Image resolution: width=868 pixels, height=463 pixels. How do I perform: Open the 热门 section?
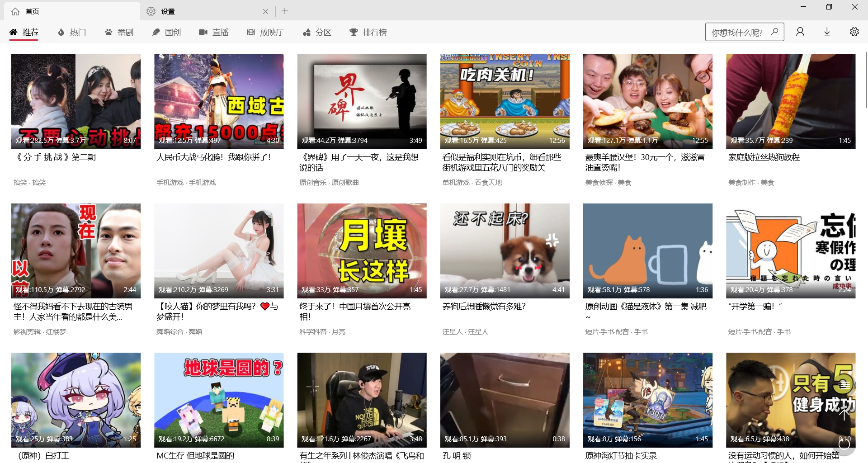click(x=72, y=32)
